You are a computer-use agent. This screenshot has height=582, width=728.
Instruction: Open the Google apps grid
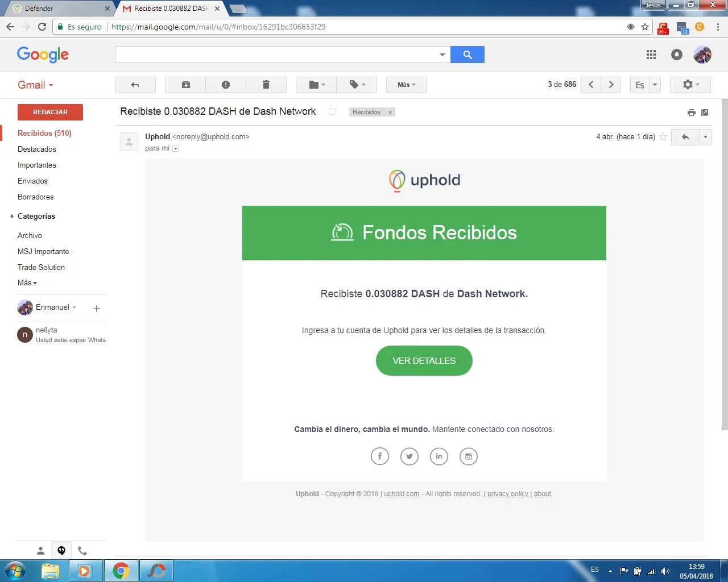pyautogui.click(x=651, y=55)
